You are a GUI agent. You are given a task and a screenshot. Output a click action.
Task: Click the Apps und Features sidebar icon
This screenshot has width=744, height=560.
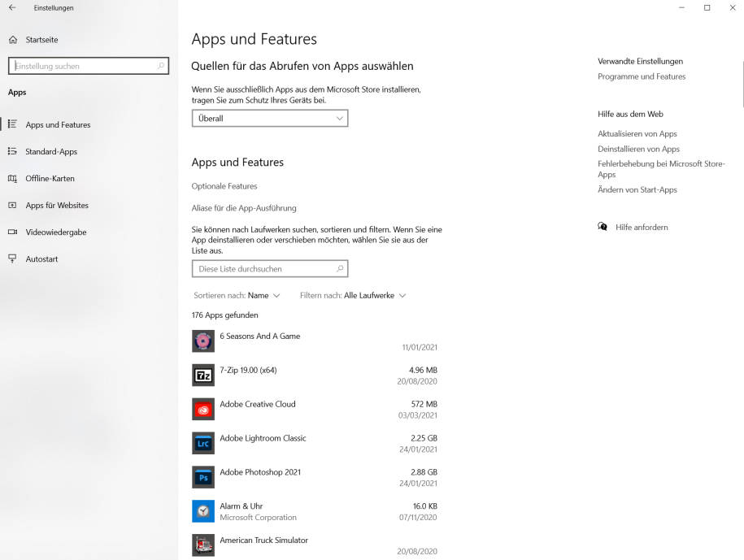(x=12, y=124)
